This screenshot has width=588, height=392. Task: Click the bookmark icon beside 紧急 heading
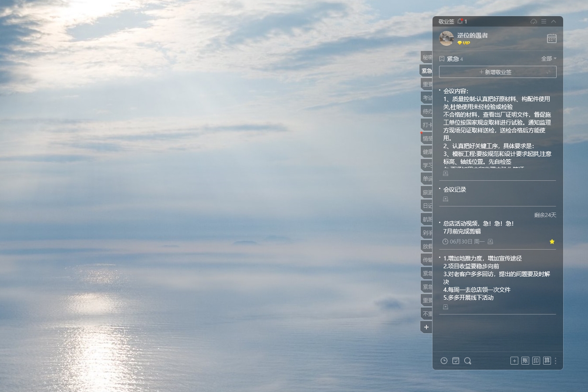pyautogui.click(x=442, y=59)
